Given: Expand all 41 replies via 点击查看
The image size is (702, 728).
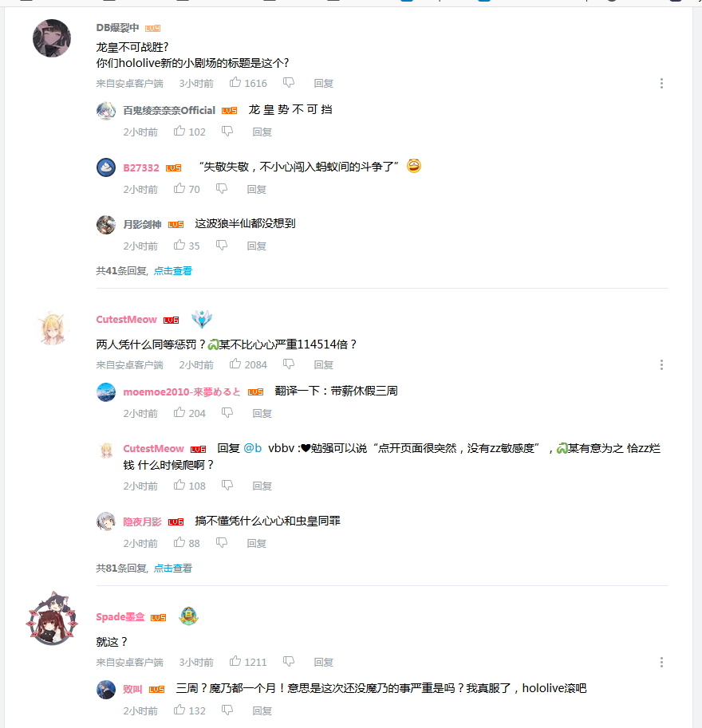Looking at the screenshot, I should click(173, 270).
